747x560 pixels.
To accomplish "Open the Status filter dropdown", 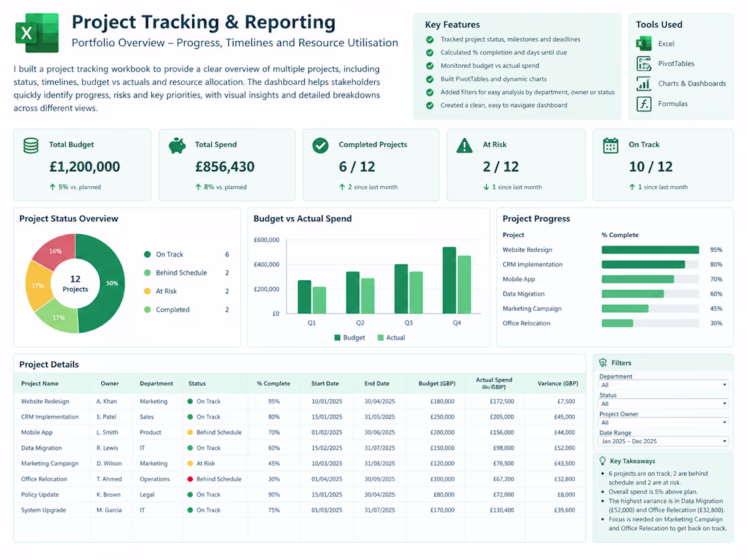I will [x=663, y=404].
